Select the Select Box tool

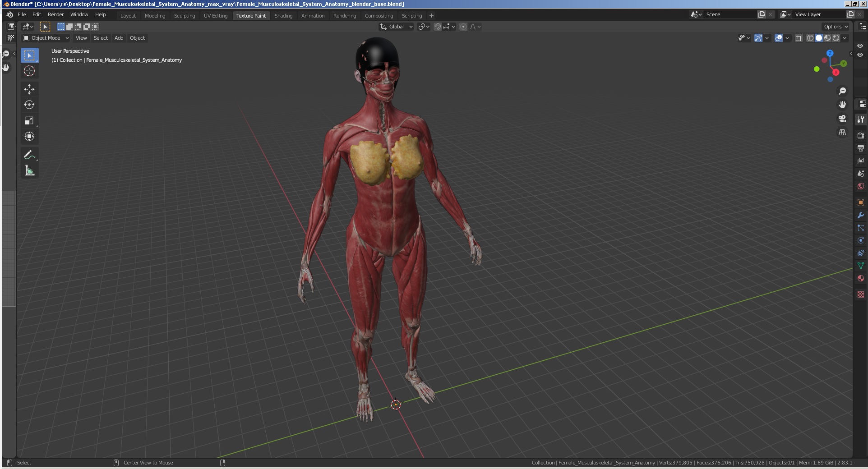click(29, 55)
